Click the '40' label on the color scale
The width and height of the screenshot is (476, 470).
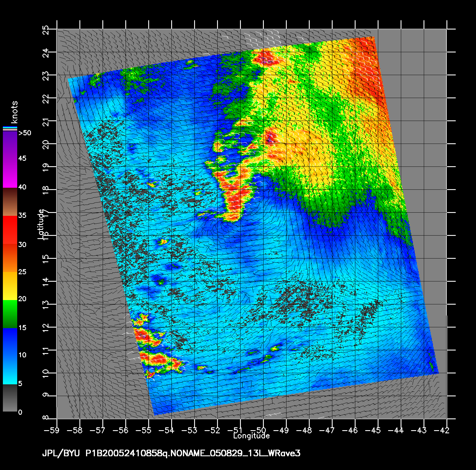tap(22, 187)
